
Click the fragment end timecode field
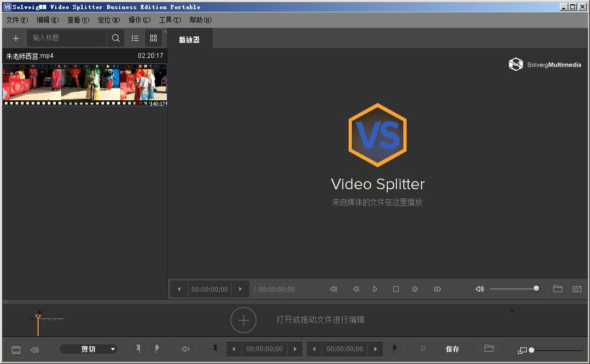[345, 349]
